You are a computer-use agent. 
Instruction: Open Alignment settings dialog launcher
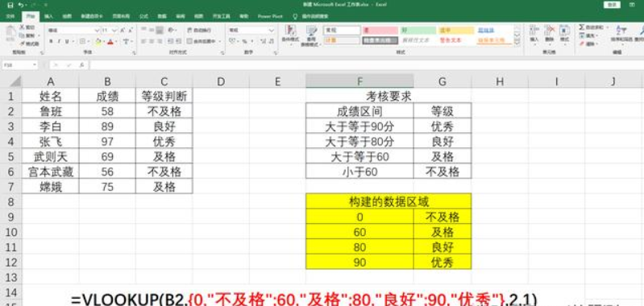tap(222, 52)
